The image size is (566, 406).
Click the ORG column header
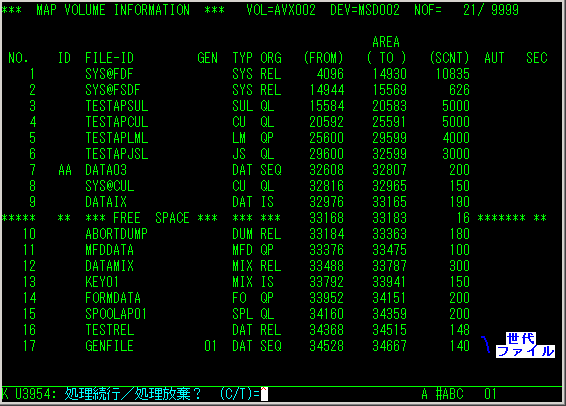[271, 58]
